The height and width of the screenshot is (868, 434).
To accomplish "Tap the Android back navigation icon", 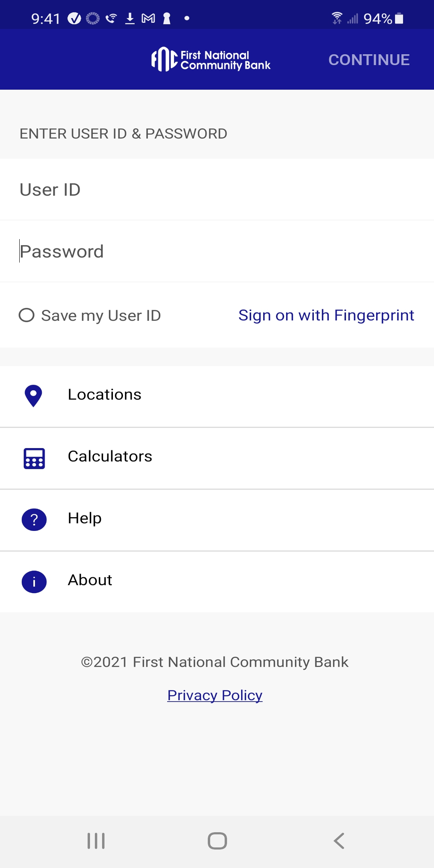I will [339, 841].
